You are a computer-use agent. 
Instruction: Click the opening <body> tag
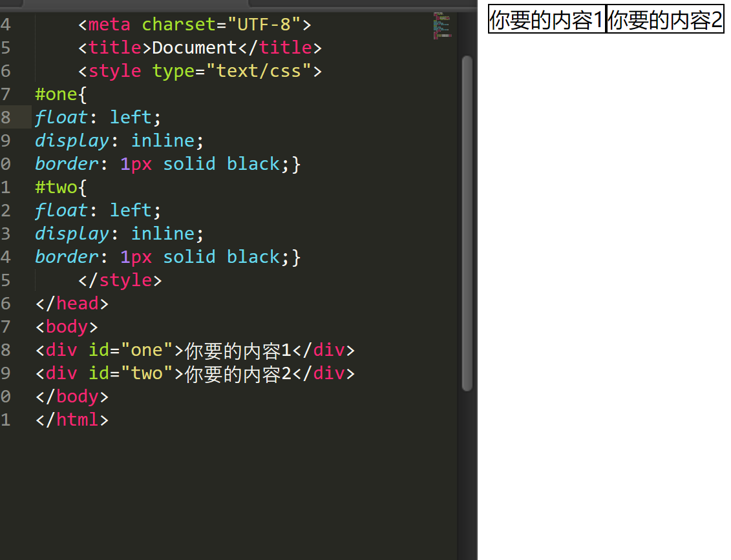point(67,327)
